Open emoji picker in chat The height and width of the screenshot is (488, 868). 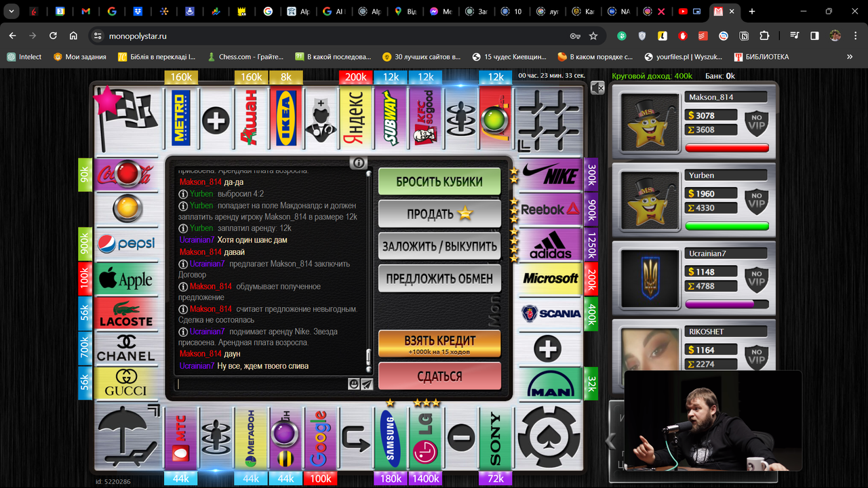click(x=354, y=384)
